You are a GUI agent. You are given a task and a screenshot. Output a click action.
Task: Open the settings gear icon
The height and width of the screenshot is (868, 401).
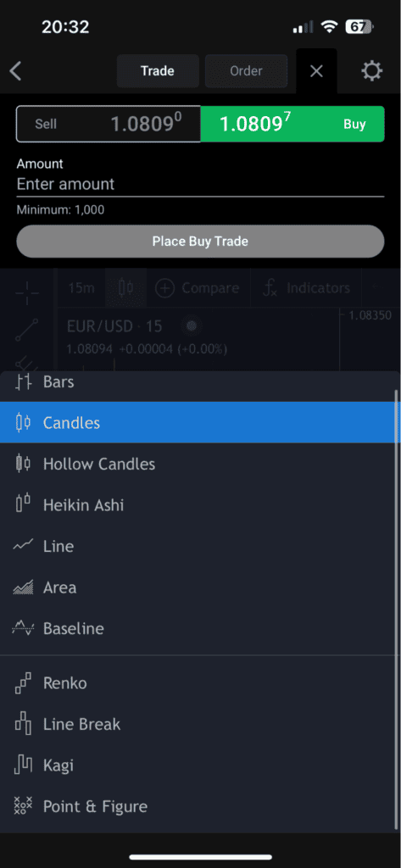click(371, 71)
